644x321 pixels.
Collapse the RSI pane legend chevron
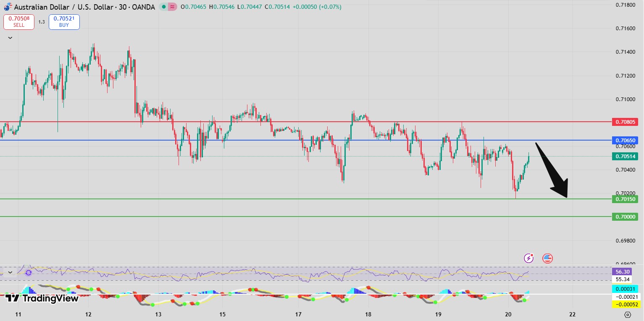[x=10, y=272]
